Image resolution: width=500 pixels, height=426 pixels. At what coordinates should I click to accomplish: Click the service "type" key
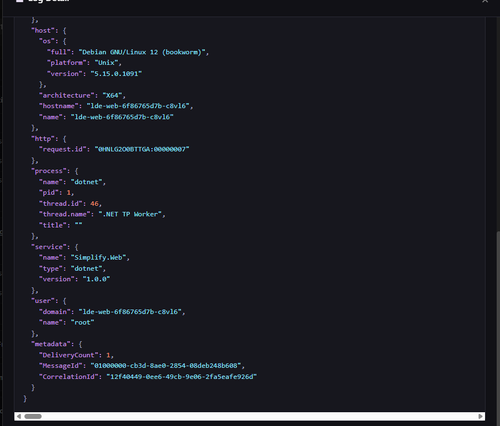tap(51, 269)
